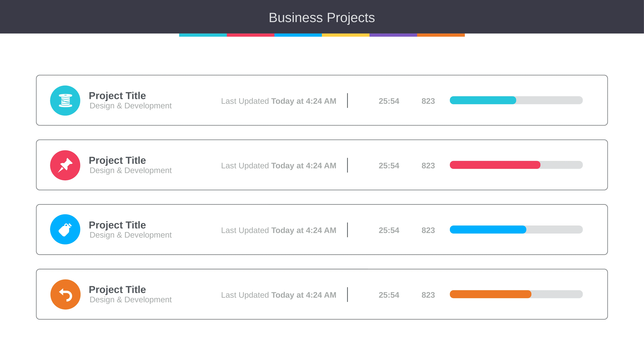The height and width of the screenshot is (362, 644).
Task: Click the orange undo arrow project icon
Action: point(66,294)
